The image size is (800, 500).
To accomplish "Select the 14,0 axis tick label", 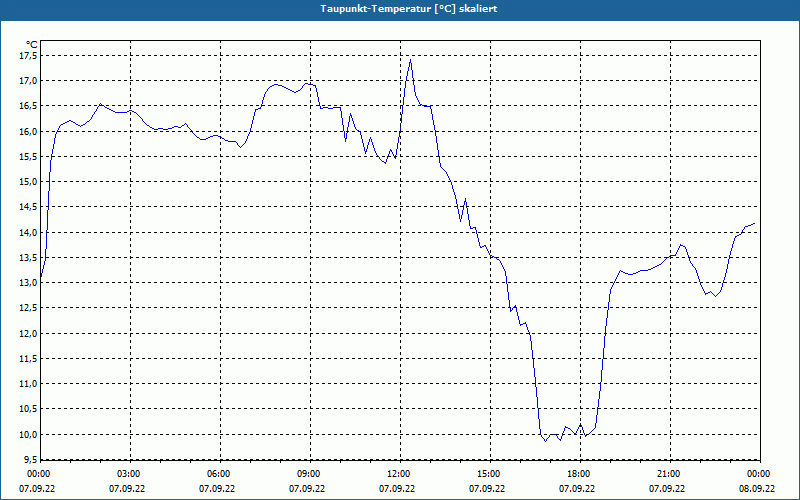I will tap(29, 233).
